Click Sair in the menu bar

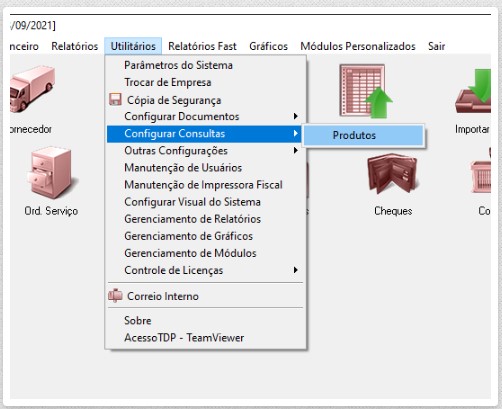tap(436, 46)
